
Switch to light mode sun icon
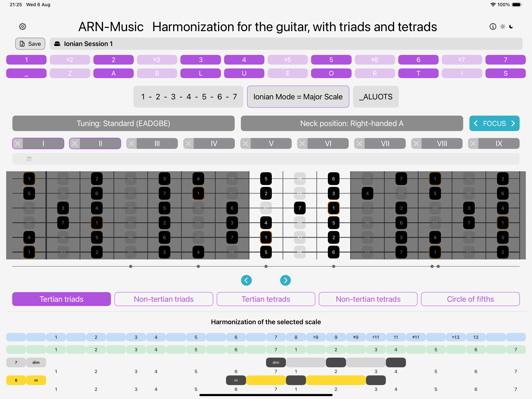point(503,26)
